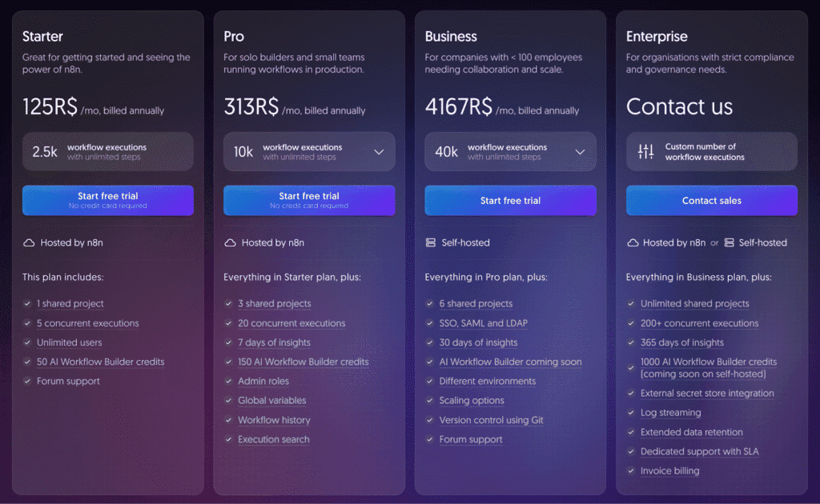Click the Enterprise self-hosted server icon
Screen dimensions: 820x504
tap(729, 242)
